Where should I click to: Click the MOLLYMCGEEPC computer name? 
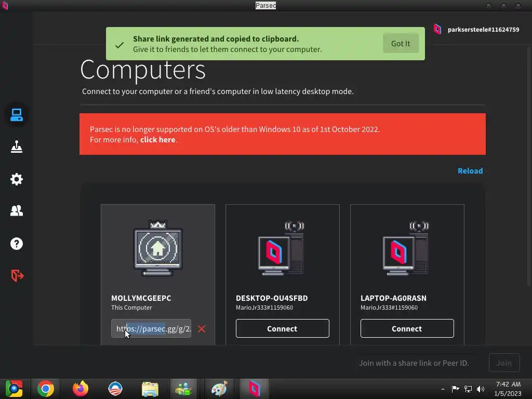click(141, 298)
